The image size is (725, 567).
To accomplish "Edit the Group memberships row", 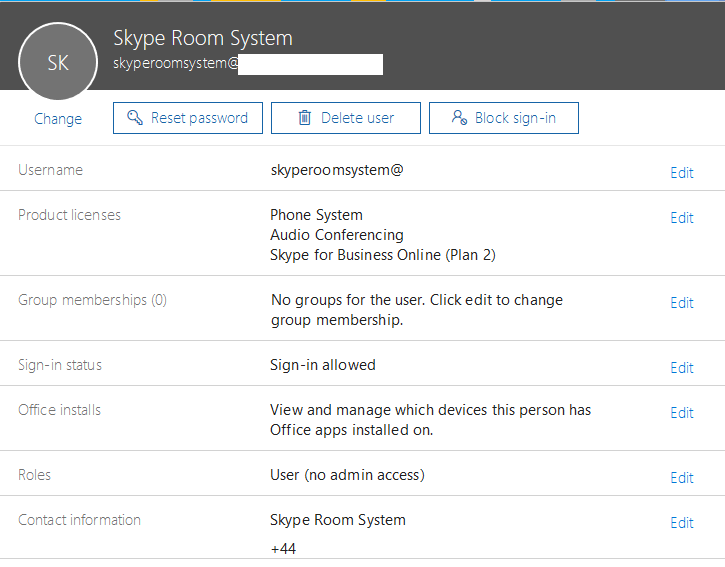I will (682, 303).
